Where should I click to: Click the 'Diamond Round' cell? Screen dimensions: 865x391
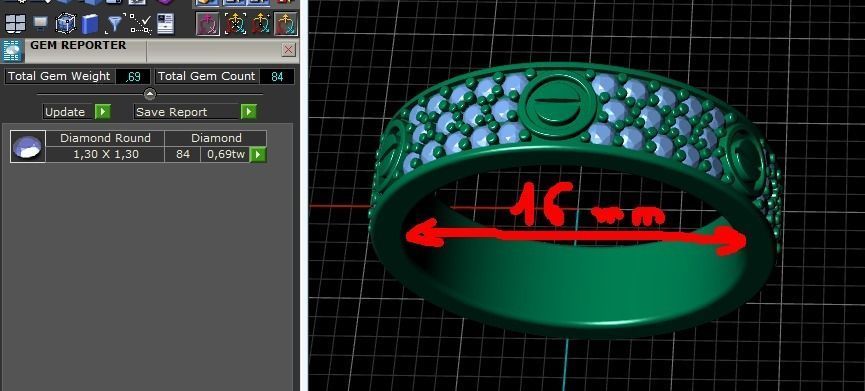click(105, 138)
